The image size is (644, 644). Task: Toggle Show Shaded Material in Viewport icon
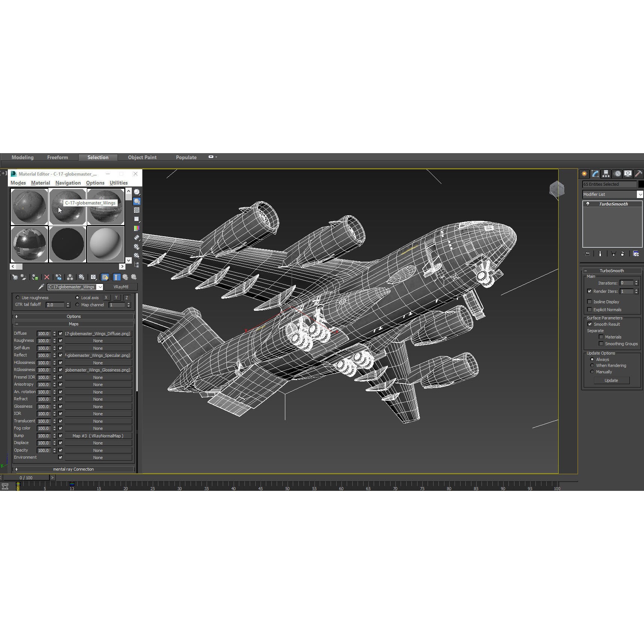coord(105,277)
